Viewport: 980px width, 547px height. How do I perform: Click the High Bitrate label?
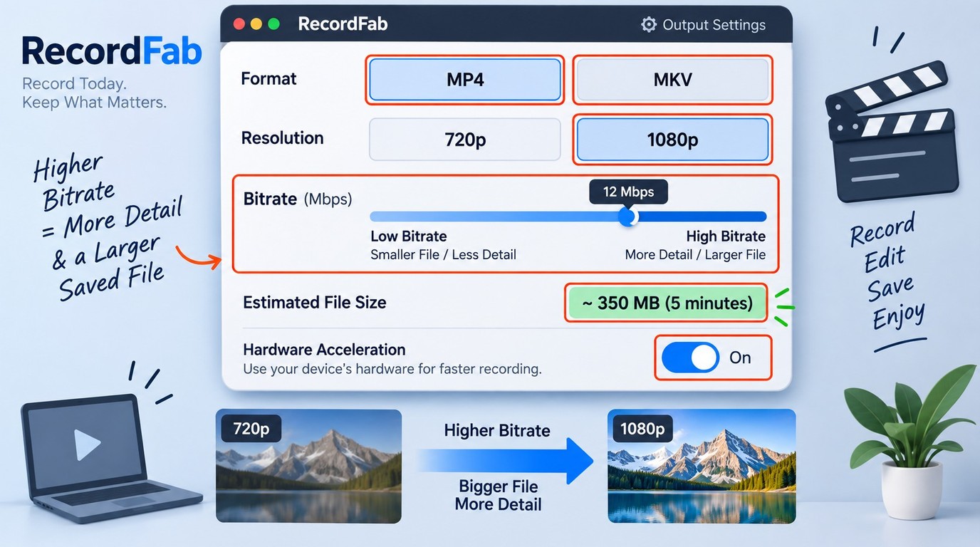[x=726, y=236]
